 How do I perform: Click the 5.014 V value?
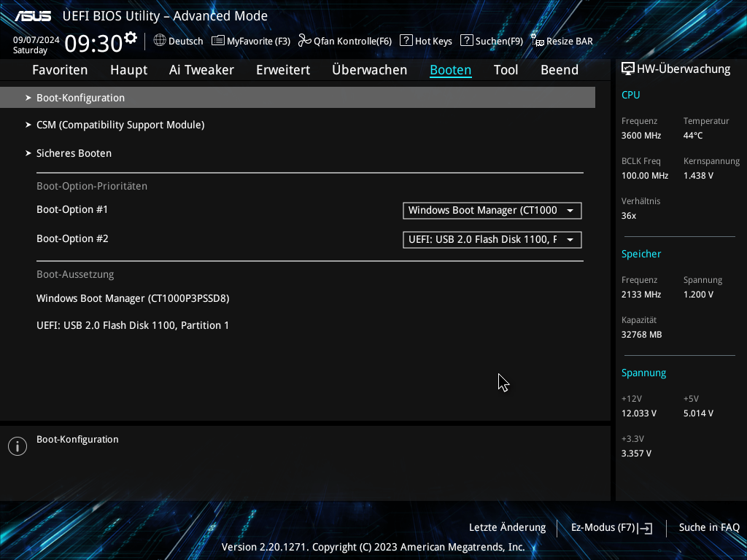[698, 413]
